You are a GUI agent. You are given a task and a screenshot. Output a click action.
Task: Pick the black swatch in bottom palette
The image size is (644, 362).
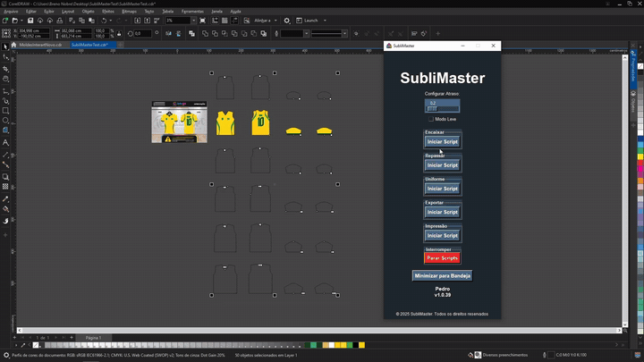pos(356,345)
